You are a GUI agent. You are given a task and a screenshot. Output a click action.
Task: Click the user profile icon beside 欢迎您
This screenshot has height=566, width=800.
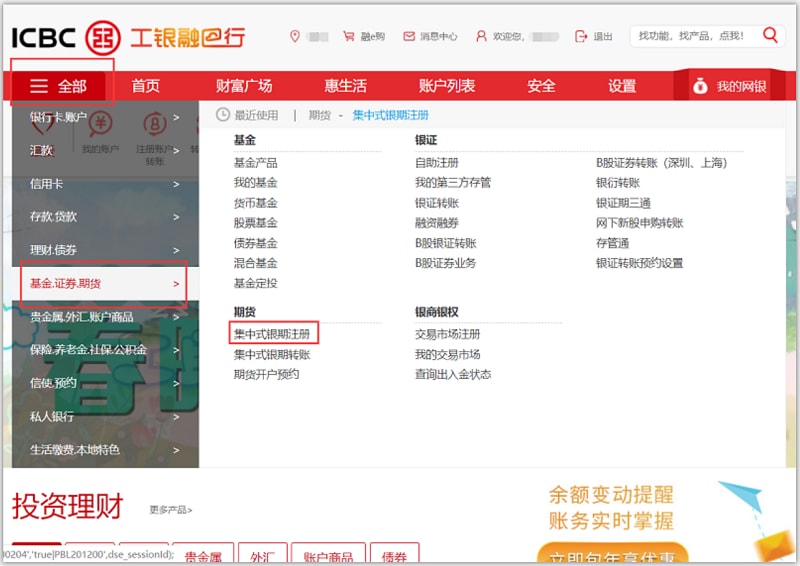pyautogui.click(x=481, y=36)
